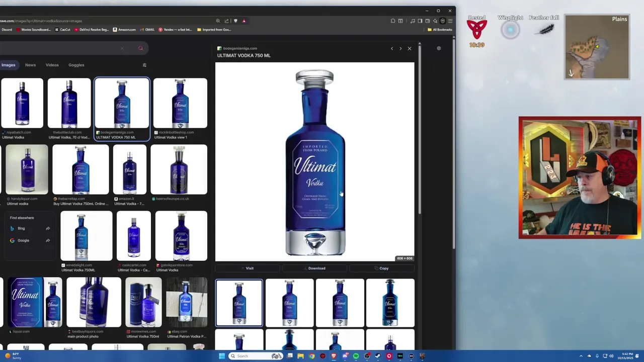Select thebarreltap.com Ultimat Vodka thumbnail

point(80,169)
